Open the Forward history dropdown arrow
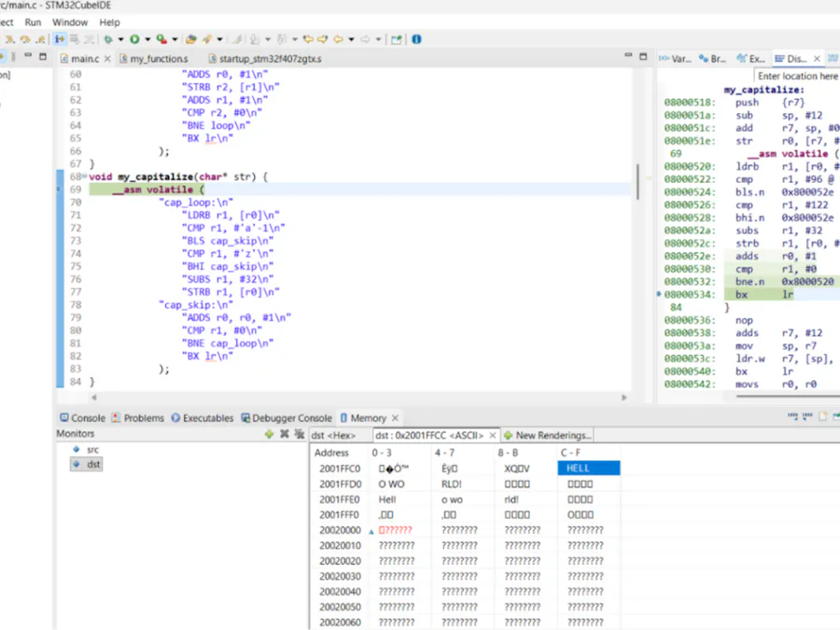Image resolution: width=840 pixels, height=630 pixels. pyautogui.click(x=378, y=39)
